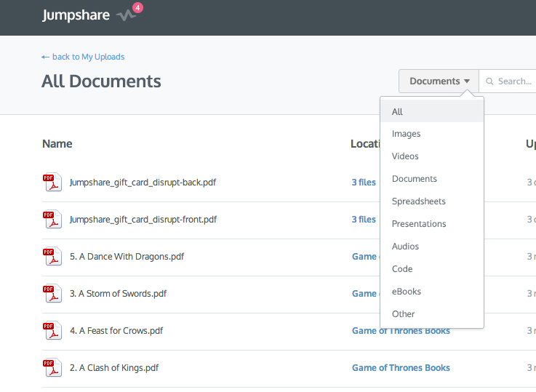The height and width of the screenshot is (392, 536).
Task: Filter by Videos in the dropdown
Action: point(405,156)
